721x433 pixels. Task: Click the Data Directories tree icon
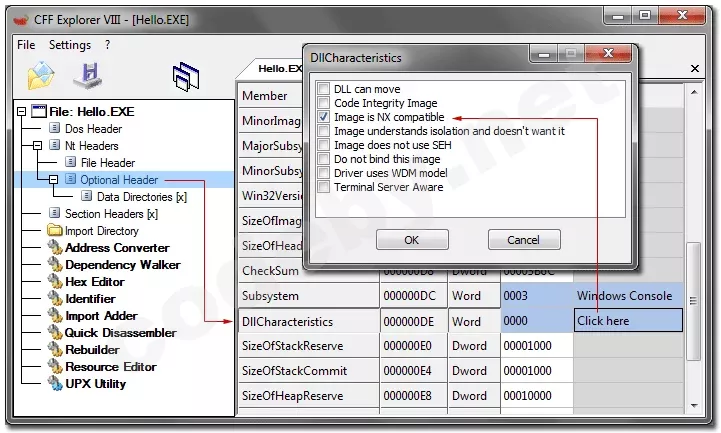coord(86,196)
